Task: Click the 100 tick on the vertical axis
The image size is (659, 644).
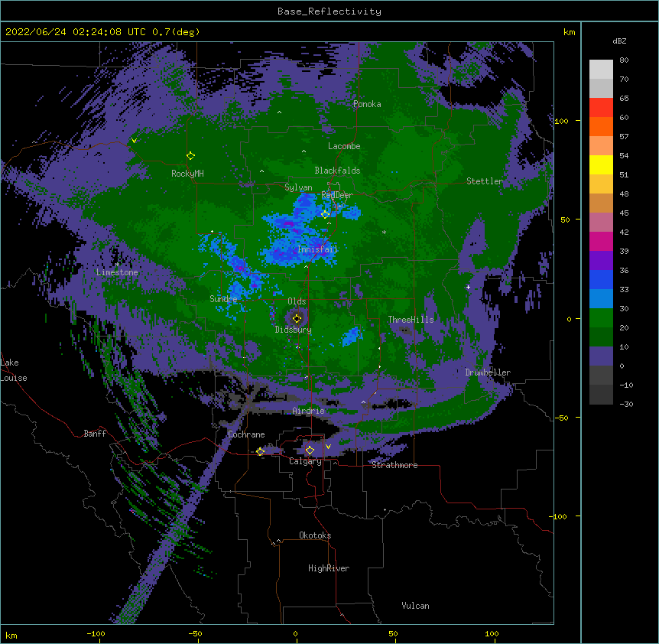Action: tap(561, 121)
